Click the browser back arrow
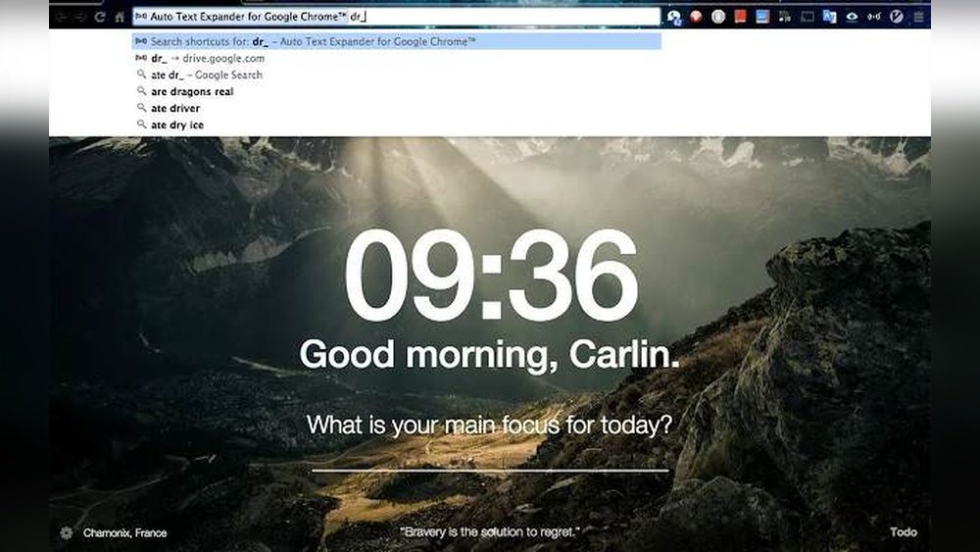 (62, 17)
